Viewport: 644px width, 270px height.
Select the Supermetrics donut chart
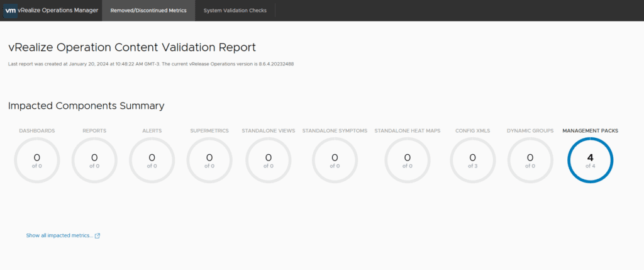click(209, 160)
